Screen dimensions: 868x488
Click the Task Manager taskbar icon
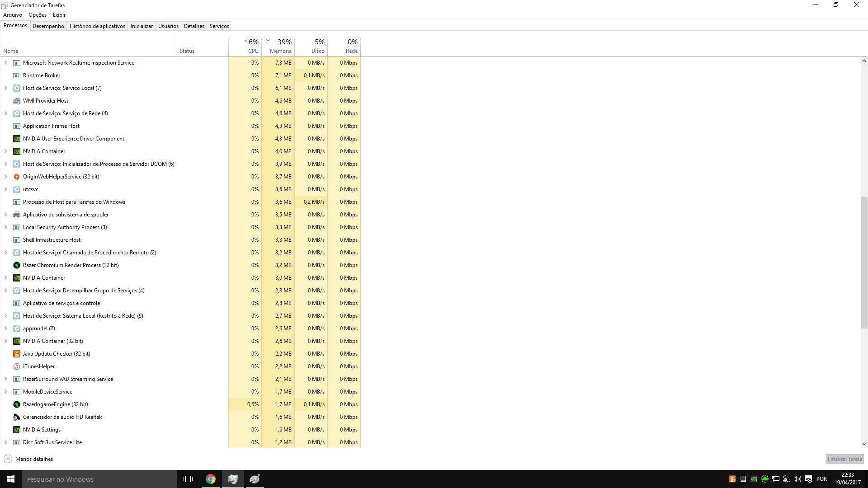[233, 479]
